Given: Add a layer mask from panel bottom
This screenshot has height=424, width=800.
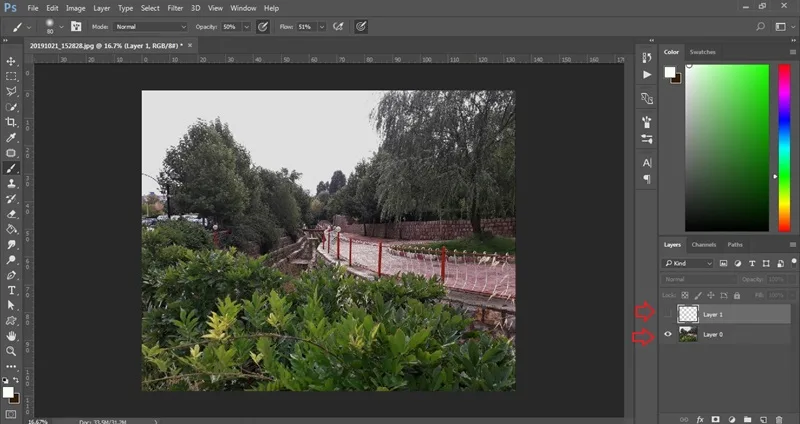Looking at the screenshot, I should coord(715,419).
